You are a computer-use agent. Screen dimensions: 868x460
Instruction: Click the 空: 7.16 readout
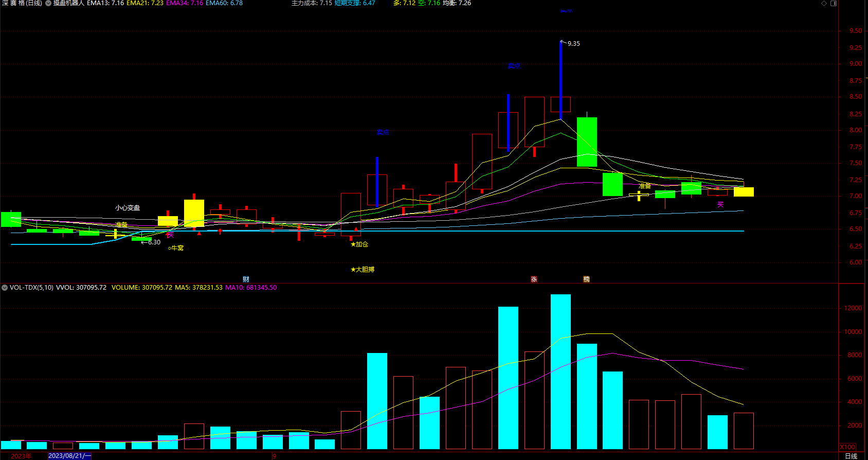[x=429, y=3]
